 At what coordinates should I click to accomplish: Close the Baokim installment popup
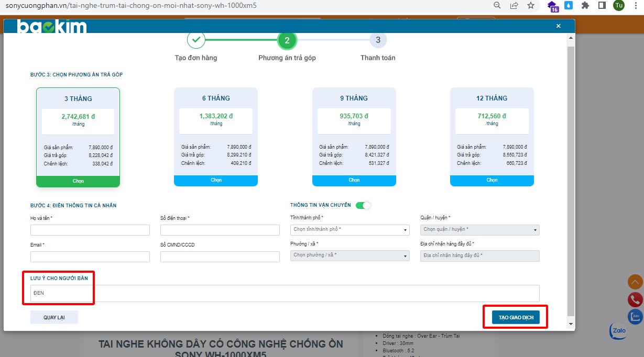[559, 26]
